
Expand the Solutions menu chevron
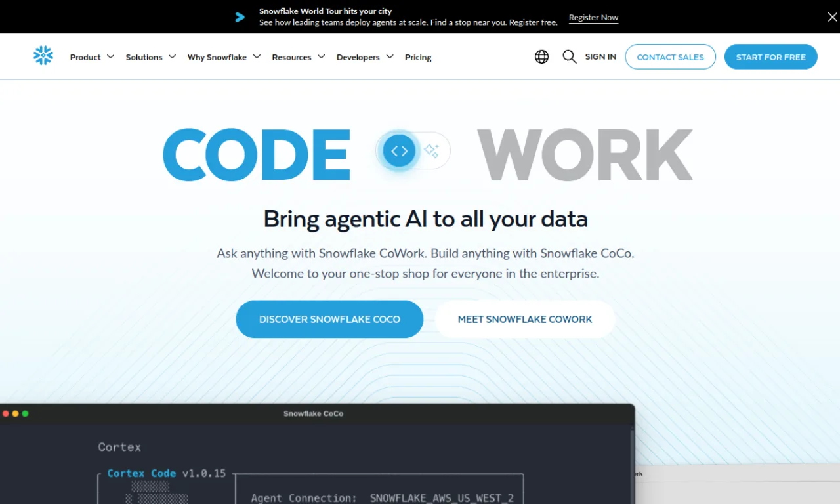tap(172, 57)
